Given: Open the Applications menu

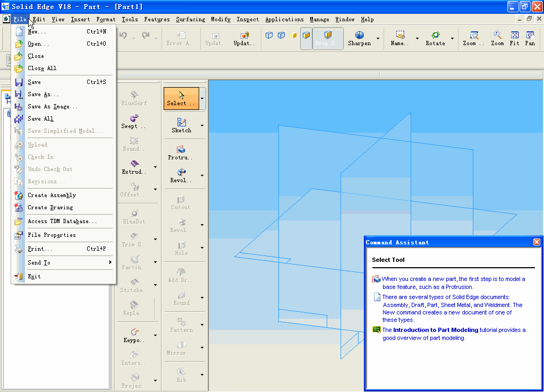Looking at the screenshot, I should (285, 20).
